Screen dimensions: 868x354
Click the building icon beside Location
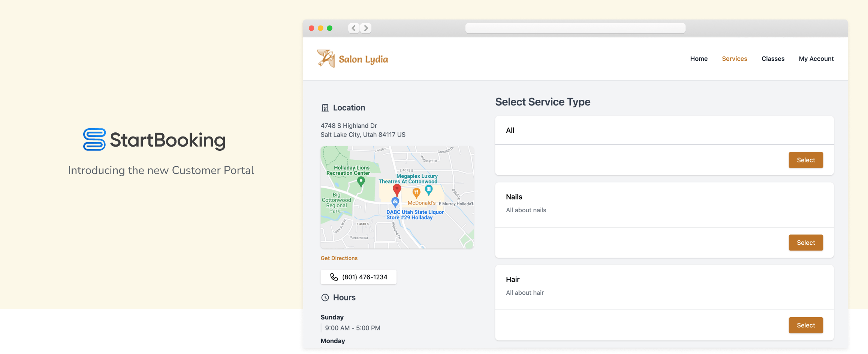click(325, 108)
